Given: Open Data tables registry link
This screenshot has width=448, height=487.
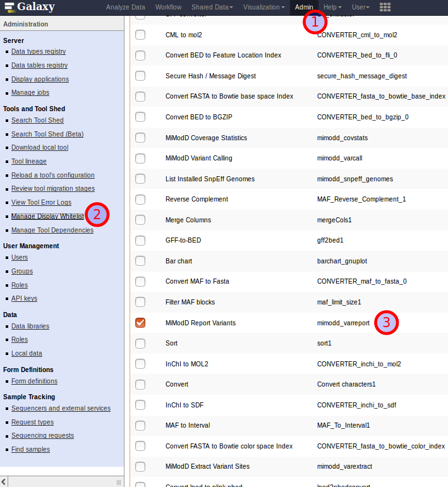Looking at the screenshot, I should (39, 65).
